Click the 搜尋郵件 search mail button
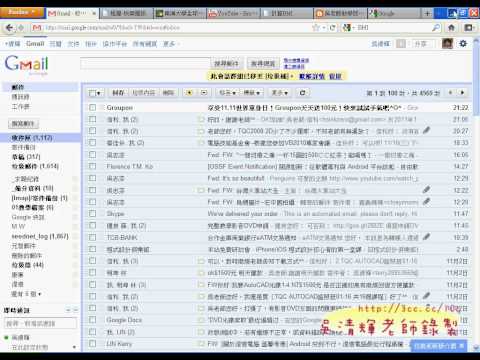 [226, 63]
